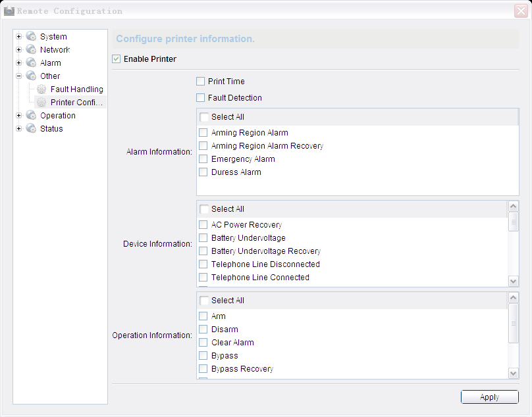This screenshot has width=532, height=417.
Task: Click the System gear icon in tree
Action: tap(31, 36)
